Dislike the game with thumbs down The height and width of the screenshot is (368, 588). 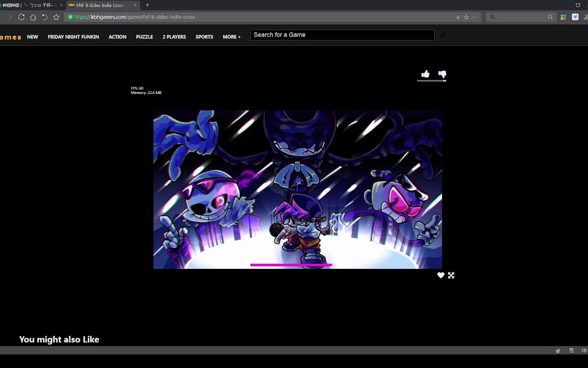(x=443, y=74)
